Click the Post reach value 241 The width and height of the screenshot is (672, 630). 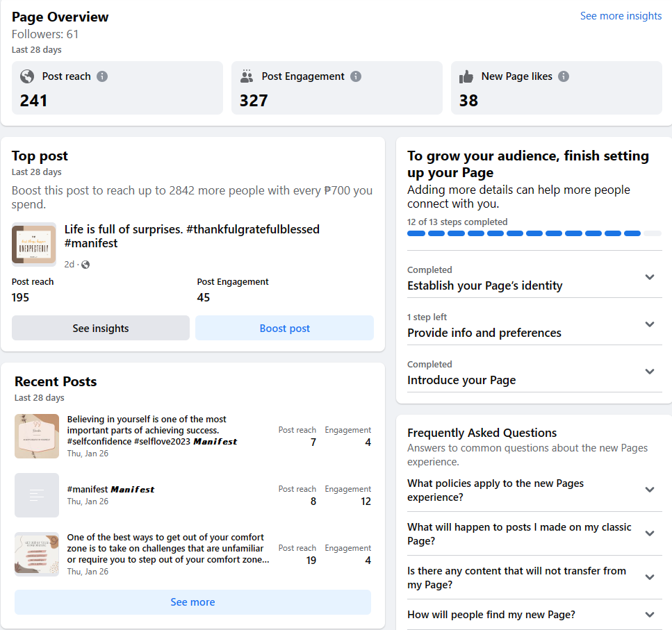coord(33,101)
